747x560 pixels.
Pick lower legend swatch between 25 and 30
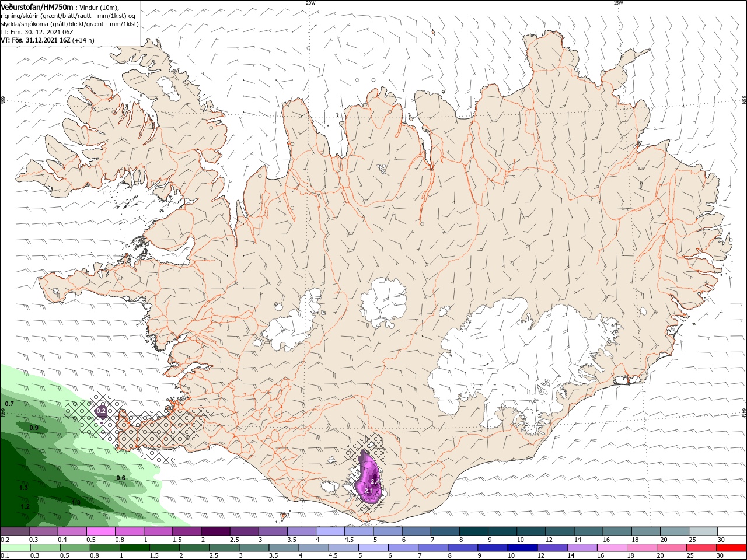pyautogui.click(x=701, y=548)
